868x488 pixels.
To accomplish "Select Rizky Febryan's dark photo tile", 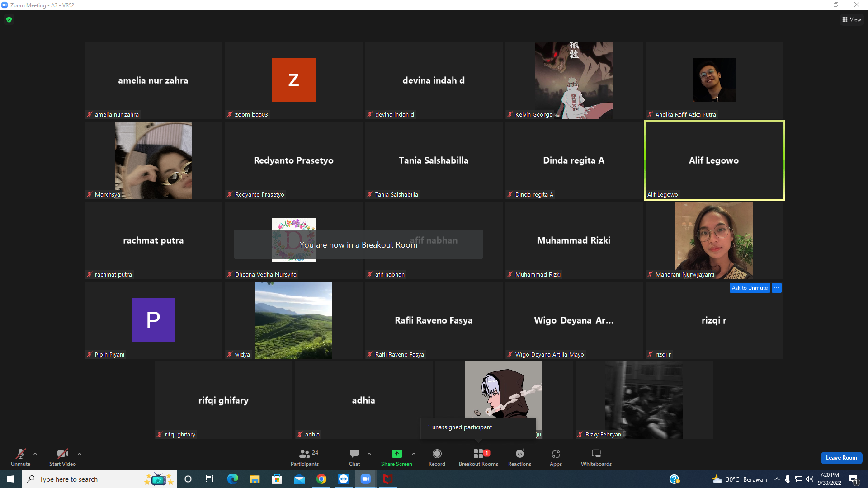I will click(644, 400).
